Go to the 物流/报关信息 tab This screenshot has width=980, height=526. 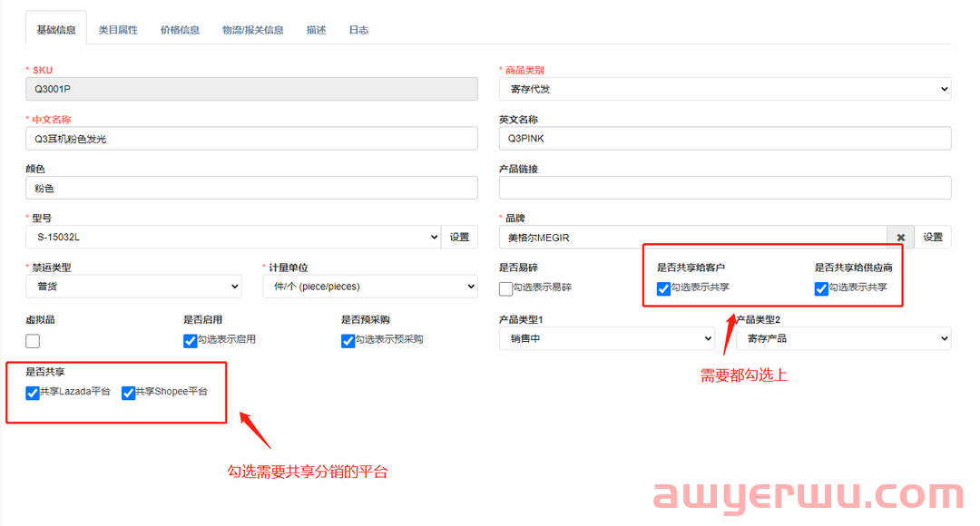click(253, 30)
